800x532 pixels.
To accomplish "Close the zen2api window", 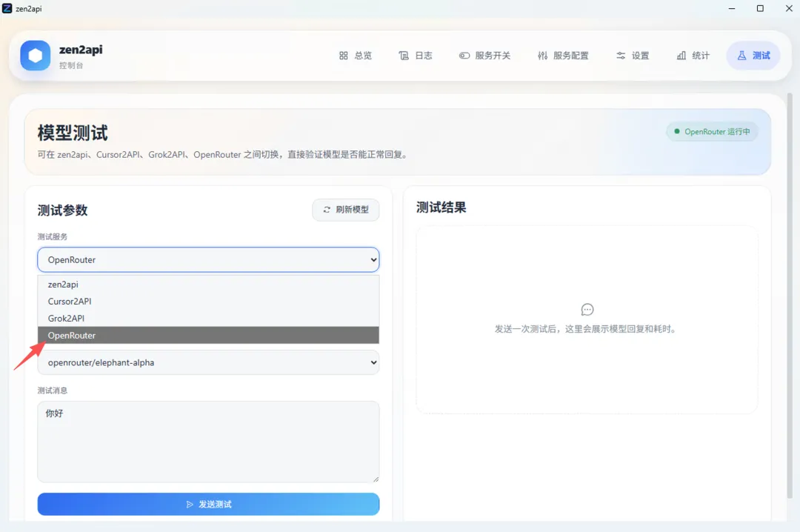I will [789, 9].
